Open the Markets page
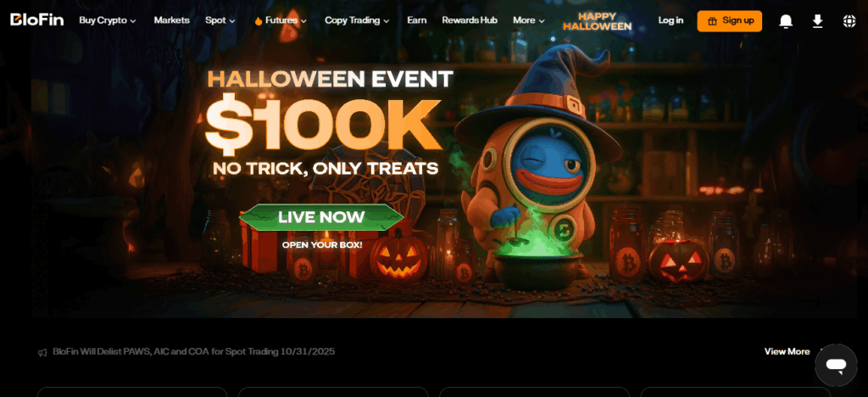Viewport: 868px width, 397px height. (x=171, y=20)
